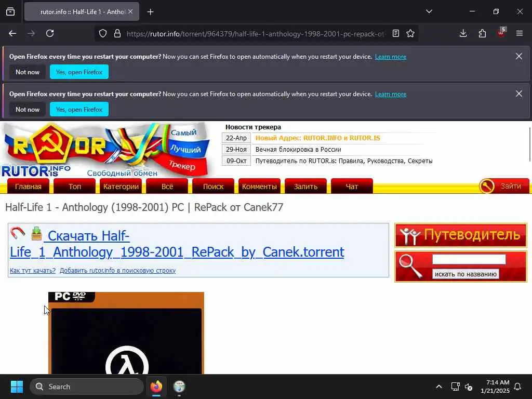Close the rutor.info Half-Life tab
The height and width of the screenshot is (399, 532).
[x=130, y=11]
